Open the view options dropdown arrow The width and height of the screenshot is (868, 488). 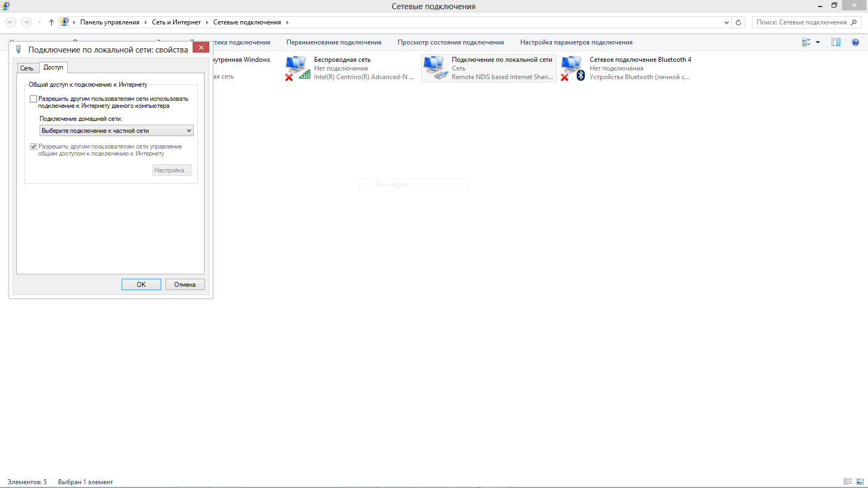click(818, 42)
